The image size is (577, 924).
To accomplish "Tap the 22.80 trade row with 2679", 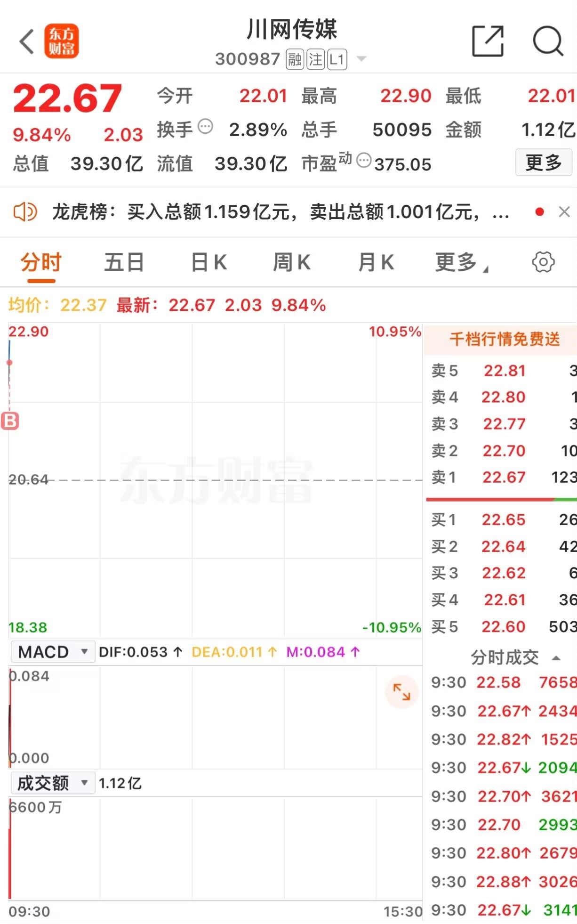I will (504, 853).
